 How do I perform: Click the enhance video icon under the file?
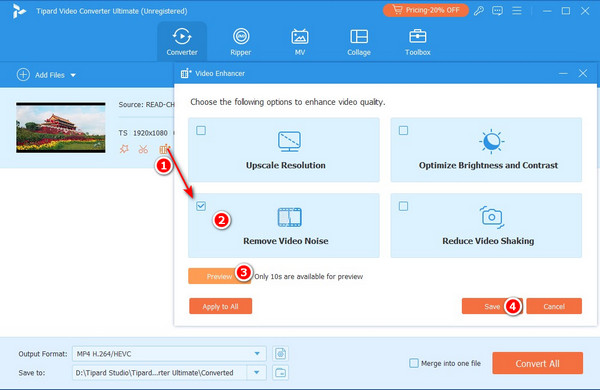coord(165,149)
